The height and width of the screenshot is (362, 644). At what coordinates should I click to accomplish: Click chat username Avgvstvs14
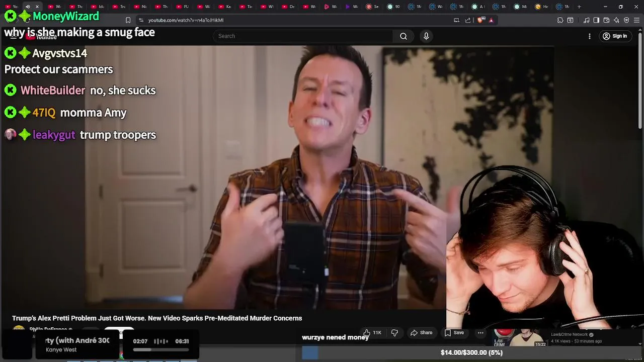click(x=59, y=53)
